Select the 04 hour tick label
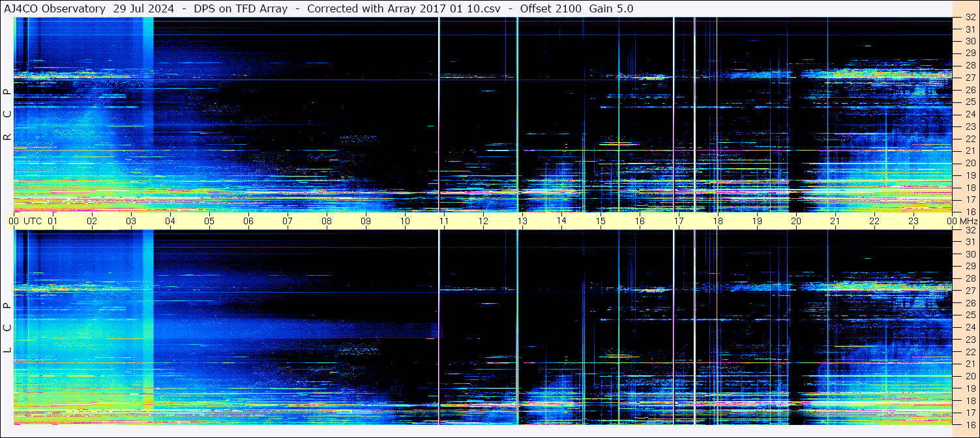 pyautogui.click(x=170, y=221)
